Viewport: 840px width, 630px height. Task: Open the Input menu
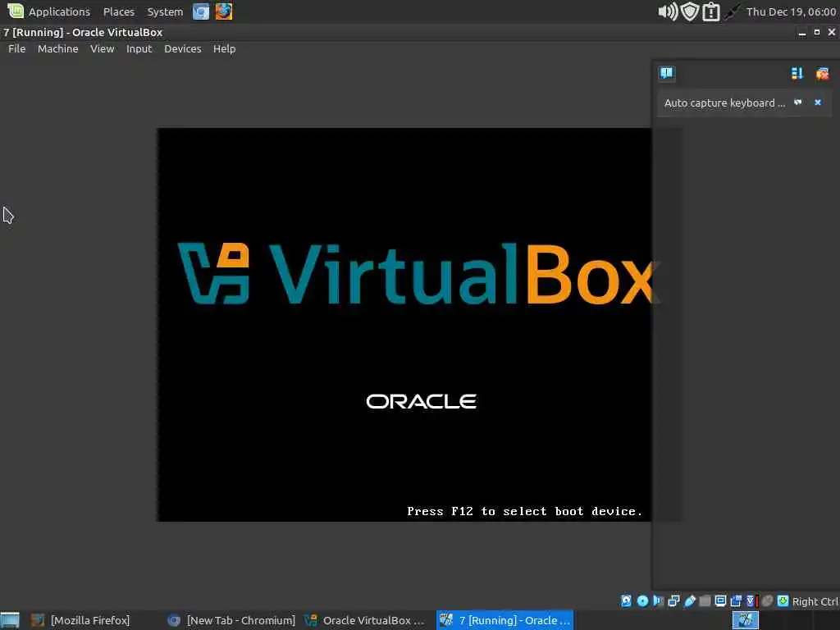tap(139, 48)
